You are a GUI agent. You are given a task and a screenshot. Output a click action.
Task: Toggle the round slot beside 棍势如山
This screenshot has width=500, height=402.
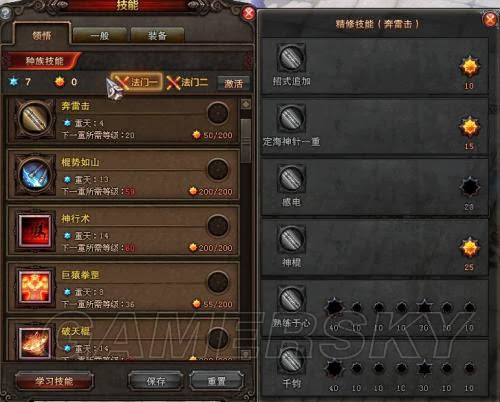pyautogui.click(x=218, y=169)
